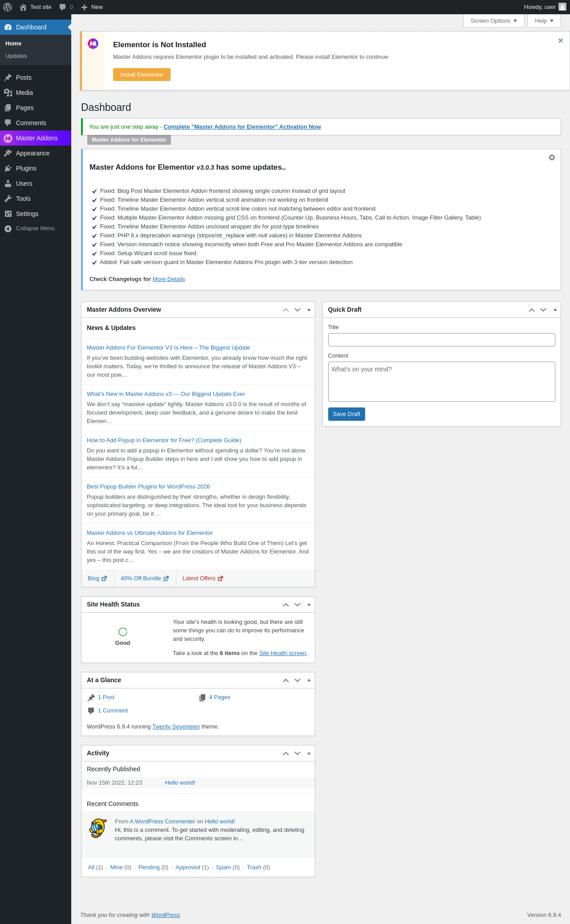Expand the Screen Options dropdown
This screenshot has height=924, width=570.
tap(493, 21)
